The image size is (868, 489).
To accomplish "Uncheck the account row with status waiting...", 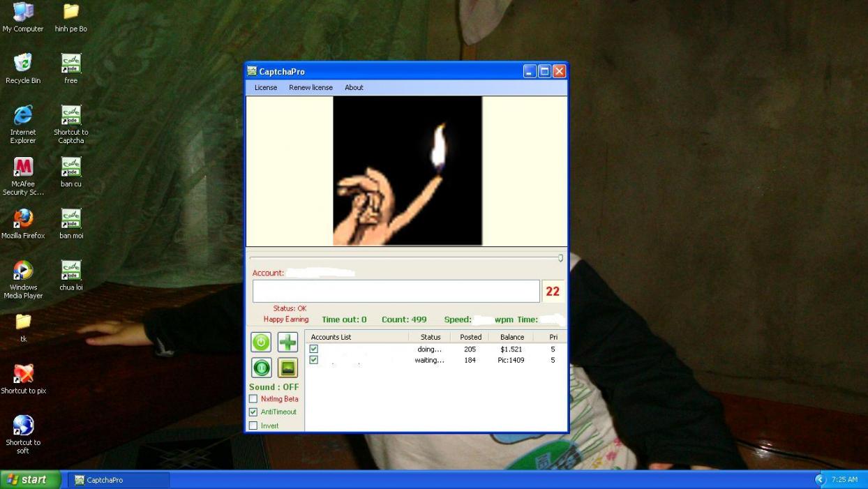I will click(313, 360).
